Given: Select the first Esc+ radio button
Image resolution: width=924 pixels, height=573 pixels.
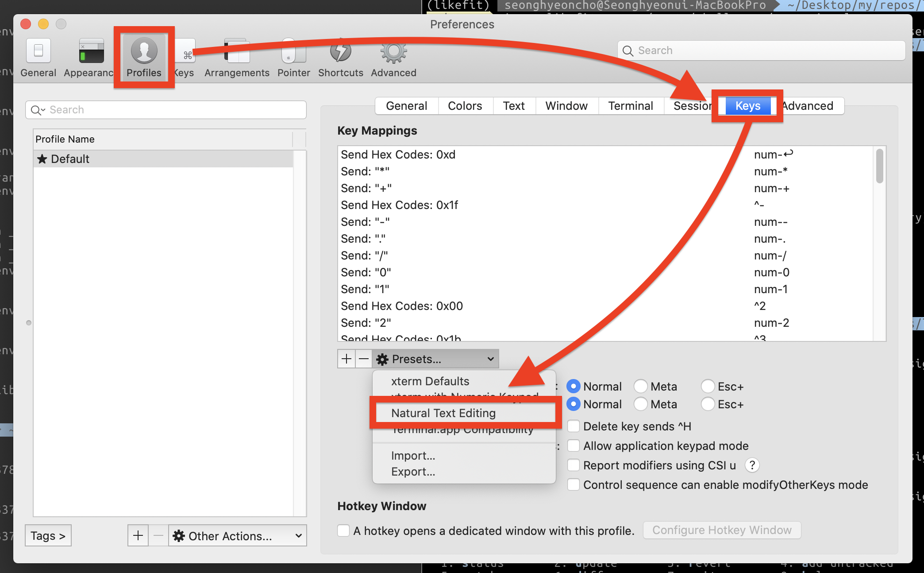Looking at the screenshot, I should [x=708, y=386].
